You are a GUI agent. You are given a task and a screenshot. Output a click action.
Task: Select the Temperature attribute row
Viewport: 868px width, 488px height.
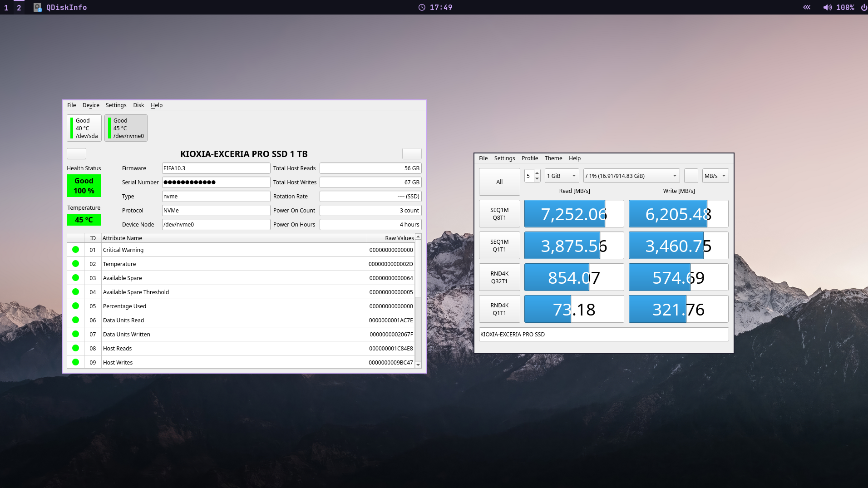click(241, 264)
